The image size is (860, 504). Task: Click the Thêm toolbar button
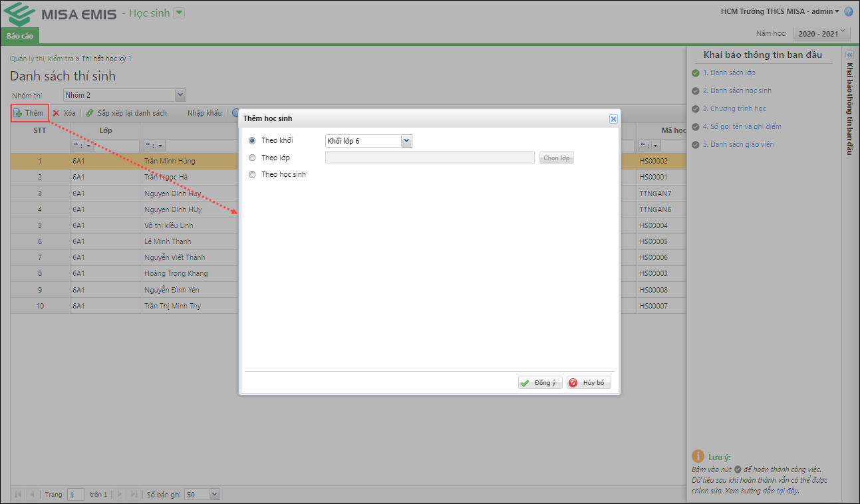point(29,113)
